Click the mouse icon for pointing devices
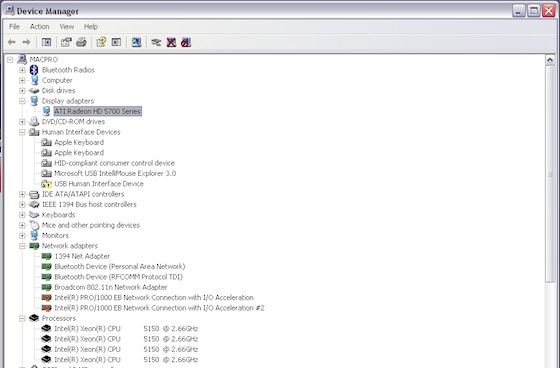This screenshot has width=560, height=368. tap(34, 225)
